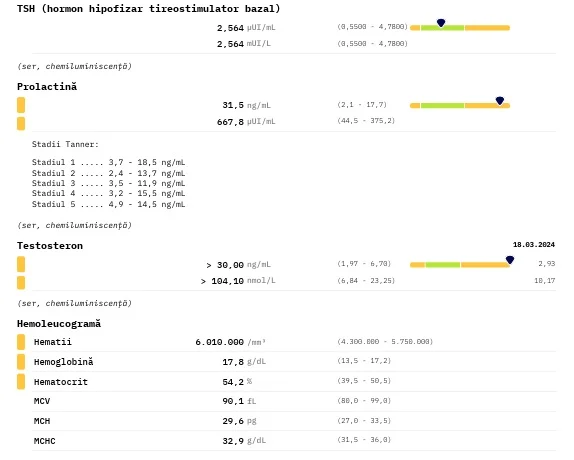Image resolution: width=574 pixels, height=460 pixels.
Task: Select the MCV row
Action: point(294,401)
